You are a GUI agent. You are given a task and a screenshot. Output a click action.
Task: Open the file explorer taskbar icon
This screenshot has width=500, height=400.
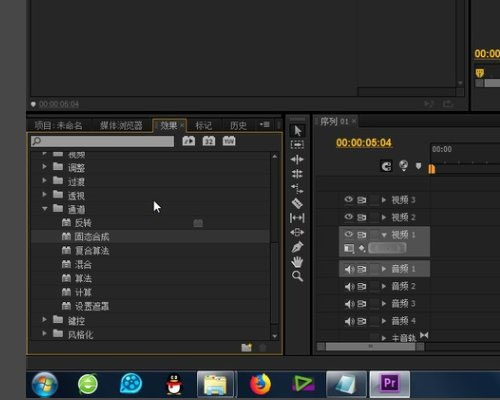(215, 384)
